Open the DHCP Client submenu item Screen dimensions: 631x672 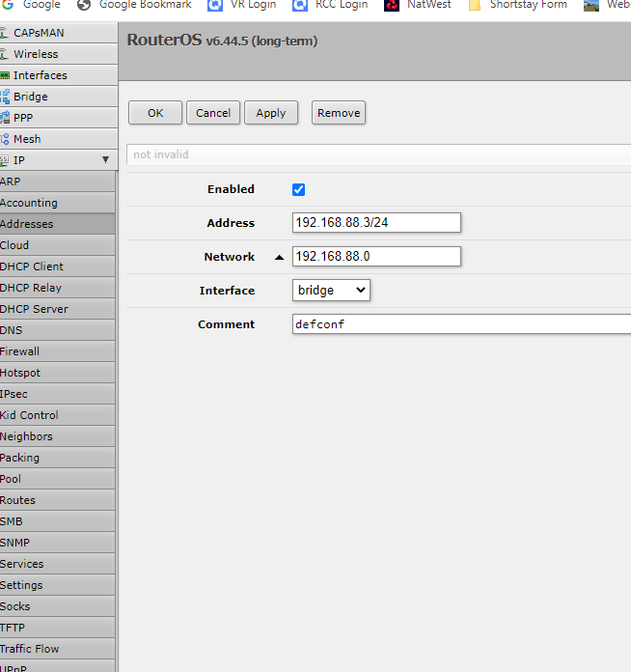57,266
